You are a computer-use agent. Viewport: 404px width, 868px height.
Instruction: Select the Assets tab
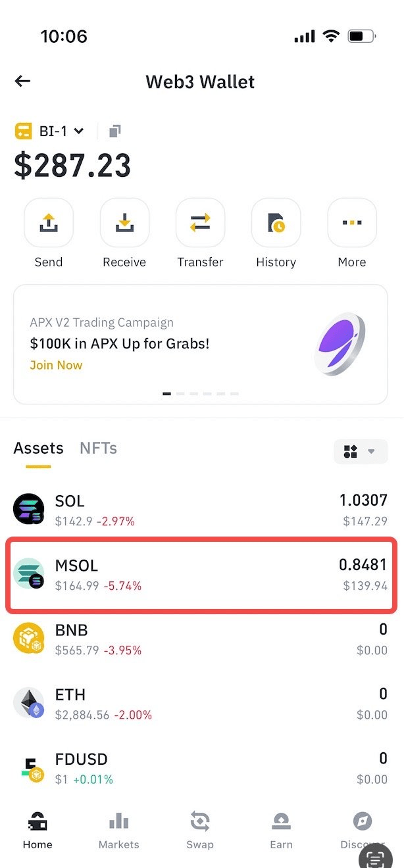pos(39,448)
